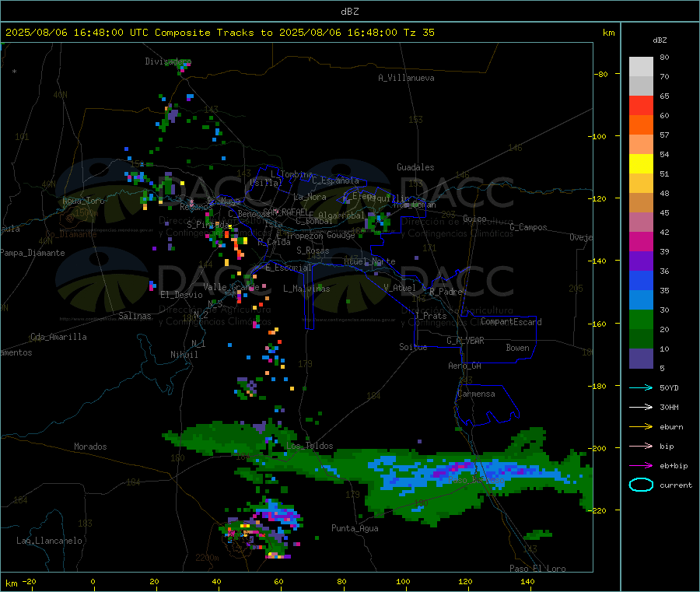Click the magenta eb+bip arrow in legend
700x592 pixels.
pyautogui.click(x=641, y=466)
